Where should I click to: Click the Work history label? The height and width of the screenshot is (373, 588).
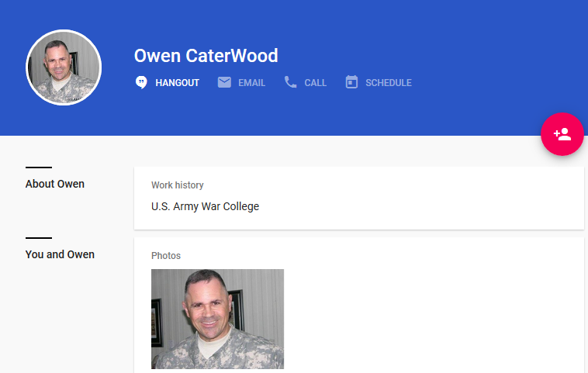178,185
